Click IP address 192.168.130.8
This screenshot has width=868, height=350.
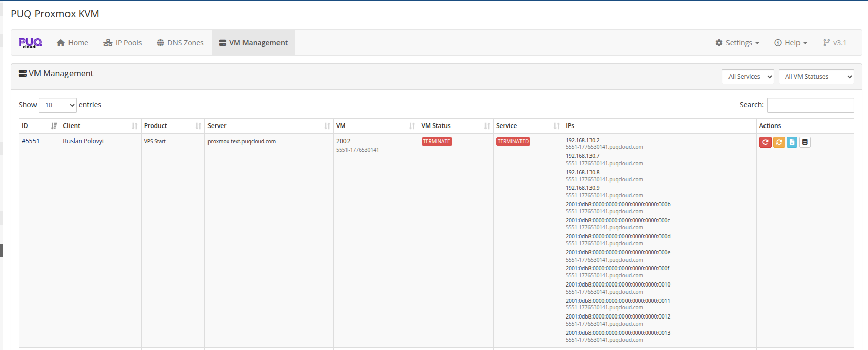(582, 172)
